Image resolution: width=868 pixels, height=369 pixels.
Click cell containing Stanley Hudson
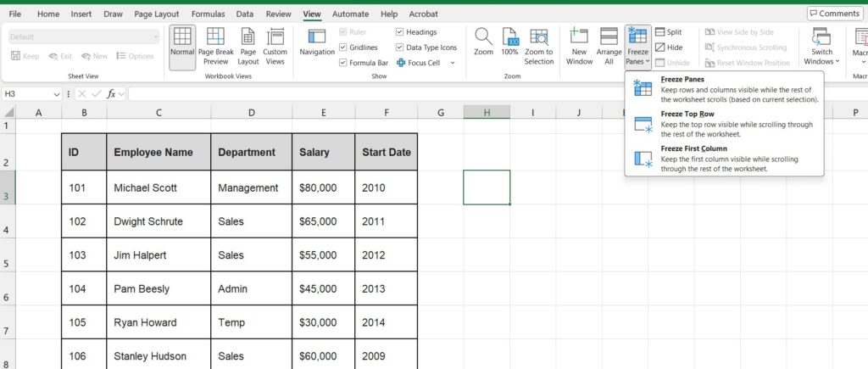tap(159, 355)
